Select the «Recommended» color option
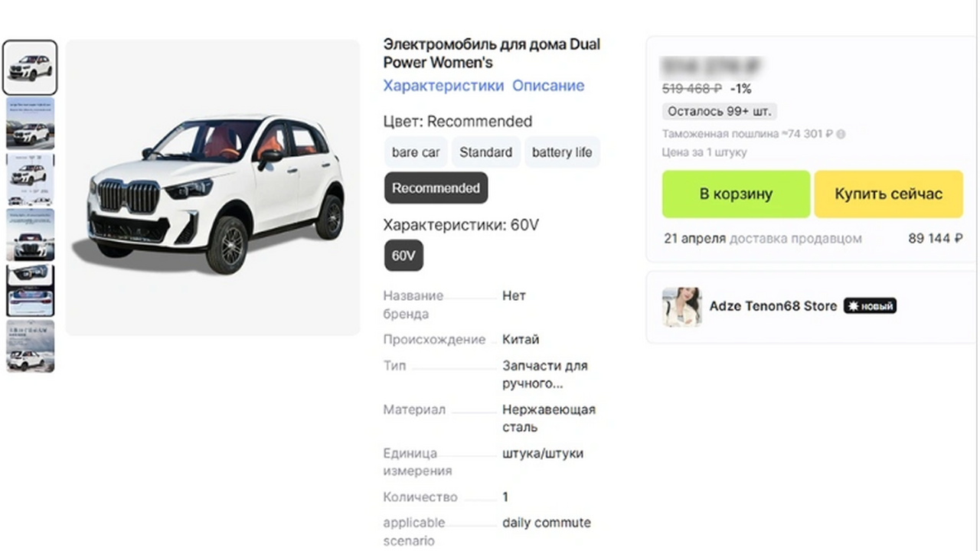Screen dimensions: 980x551 click(x=436, y=187)
